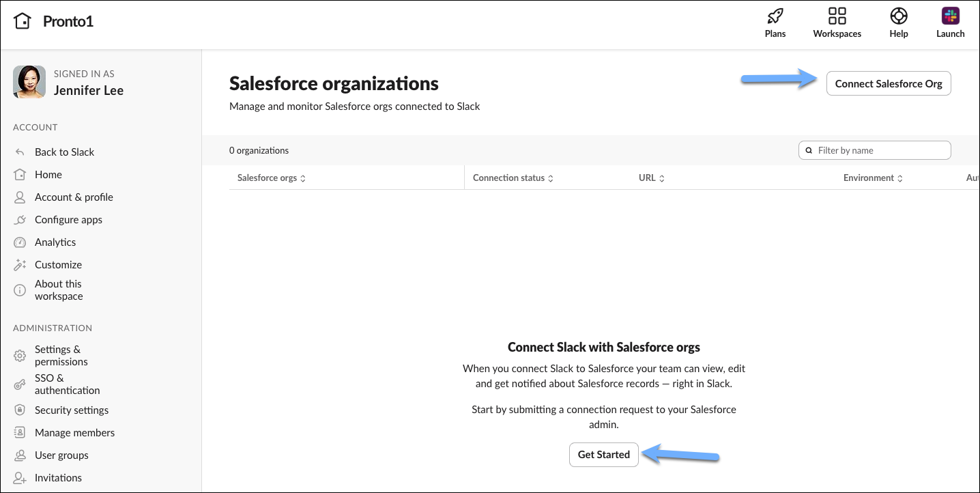Open Help using the lifesaver icon

(x=898, y=15)
